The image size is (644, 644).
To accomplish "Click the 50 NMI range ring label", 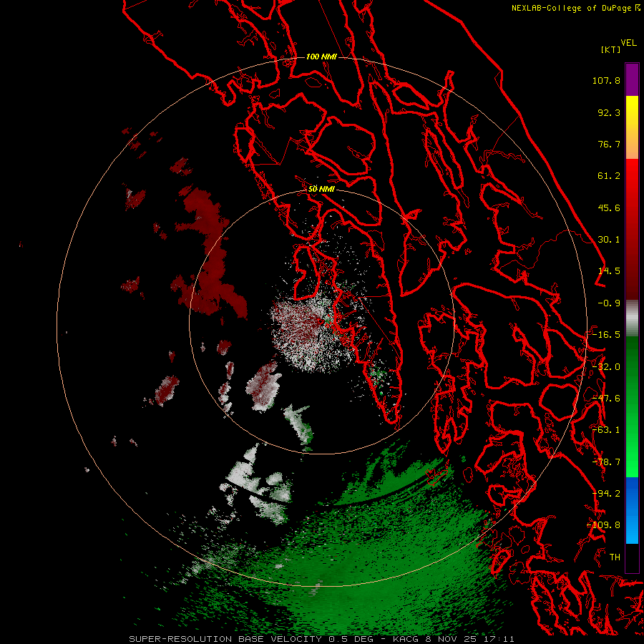I will [321, 189].
